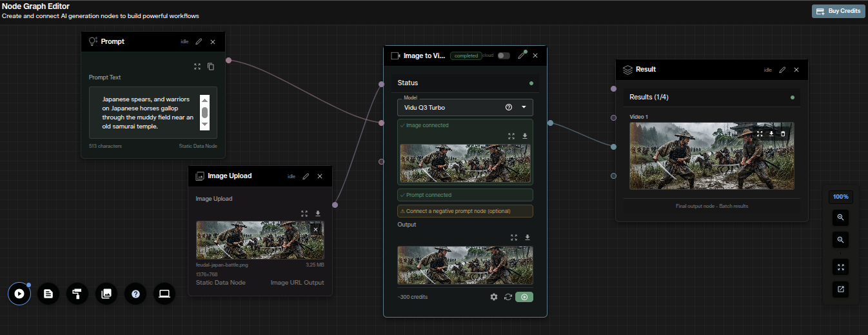Delete the Video 1 result
Image resolution: width=868 pixels, height=335 pixels.
(783, 134)
